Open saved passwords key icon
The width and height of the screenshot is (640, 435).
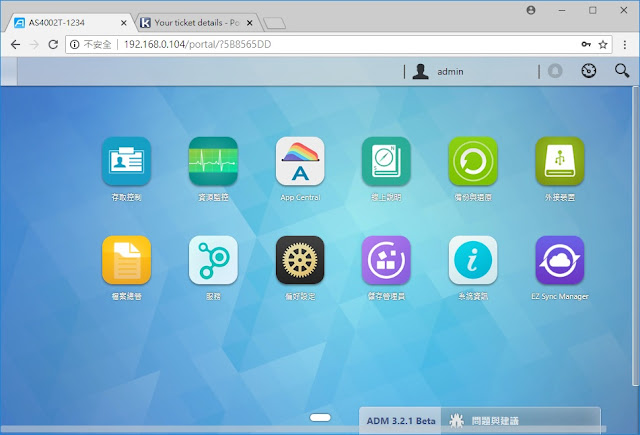[586, 44]
